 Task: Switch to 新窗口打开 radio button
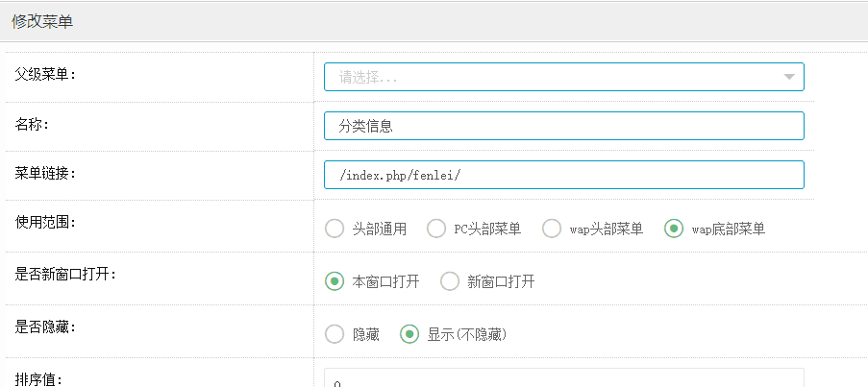[450, 281]
